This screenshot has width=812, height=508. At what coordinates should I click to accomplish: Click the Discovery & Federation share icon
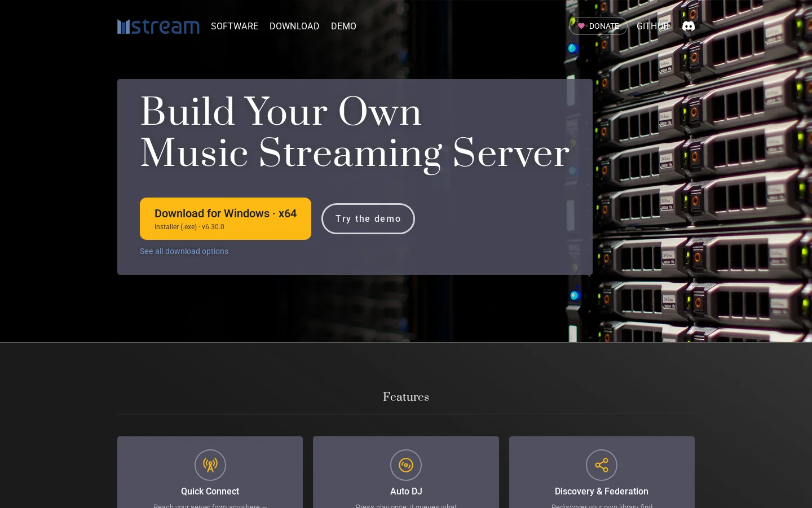click(x=602, y=465)
